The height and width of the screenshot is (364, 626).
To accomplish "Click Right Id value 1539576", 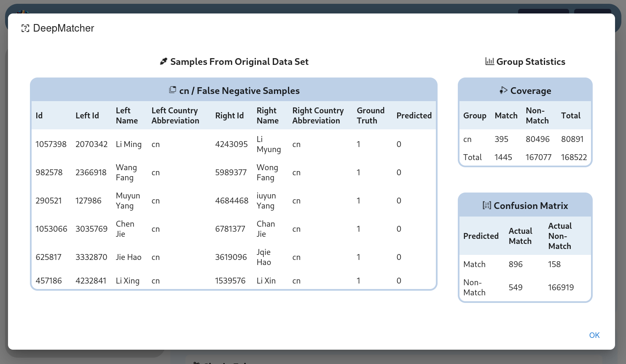I will pyautogui.click(x=230, y=281).
